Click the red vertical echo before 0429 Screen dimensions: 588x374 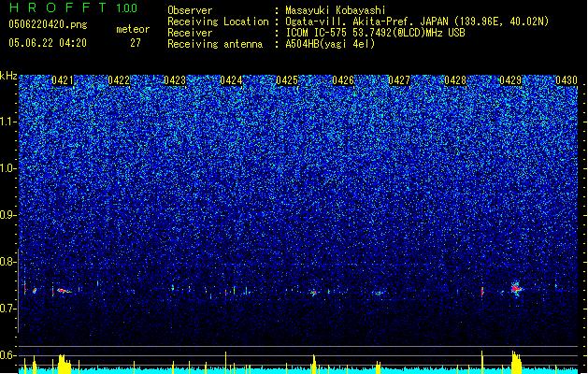pyautogui.click(x=482, y=292)
